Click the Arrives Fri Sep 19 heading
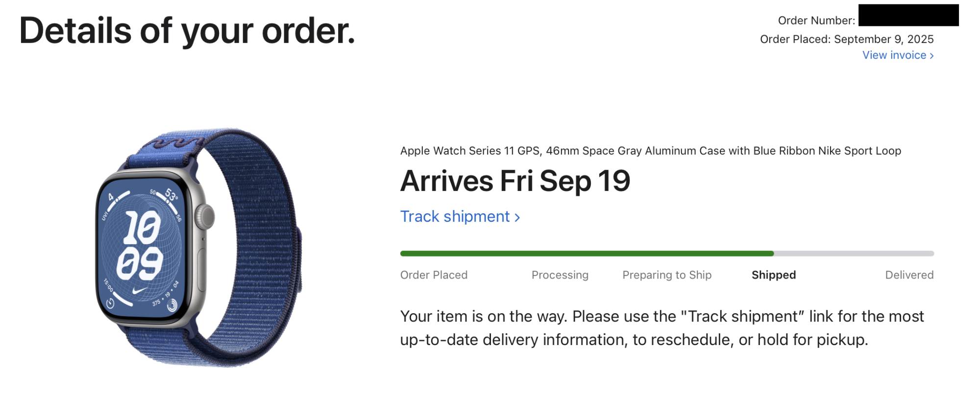Viewport: 980px width, 395px height. pyautogui.click(x=515, y=181)
